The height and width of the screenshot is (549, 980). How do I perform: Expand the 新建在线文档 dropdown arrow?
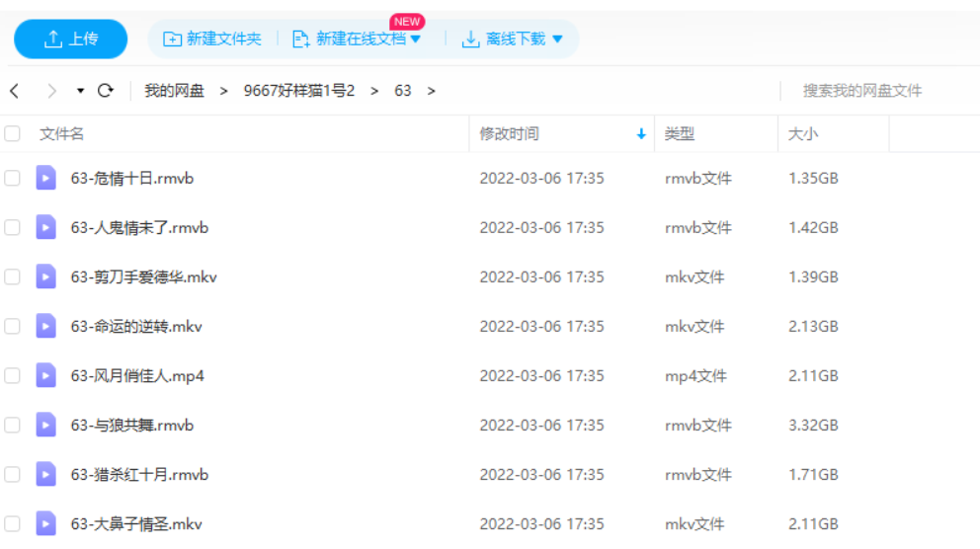[x=416, y=39]
